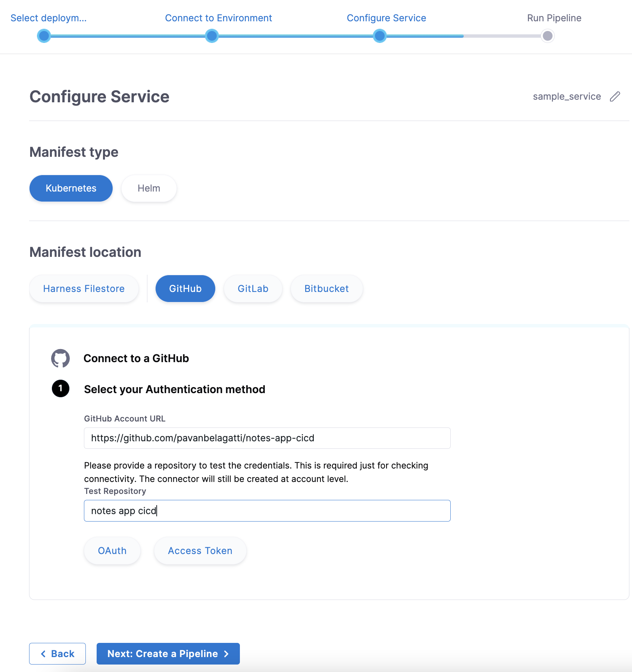Click the pencil icon to rename sample_service
The height and width of the screenshot is (672, 632).
click(x=615, y=96)
